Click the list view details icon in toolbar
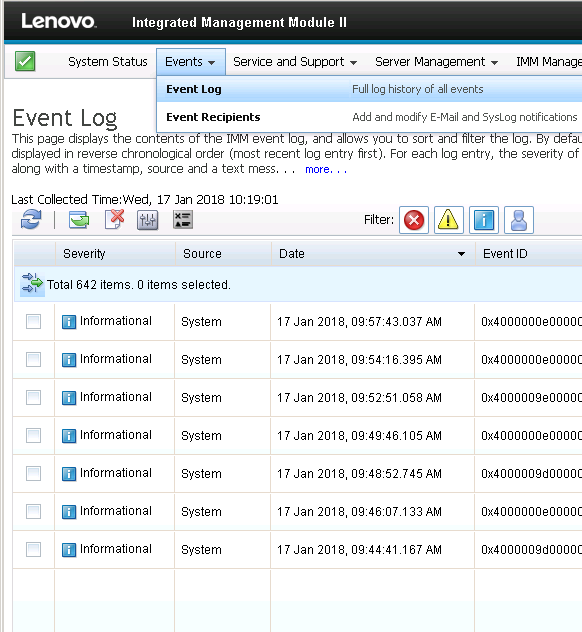 (183, 220)
